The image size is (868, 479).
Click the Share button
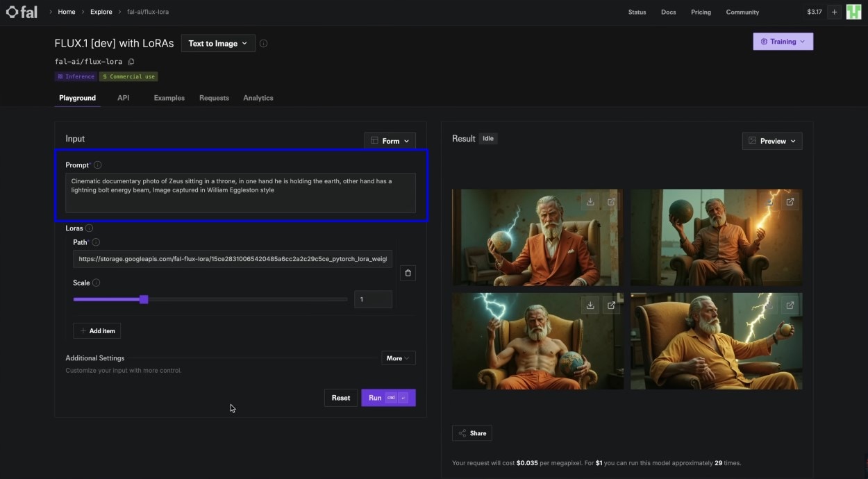click(472, 433)
